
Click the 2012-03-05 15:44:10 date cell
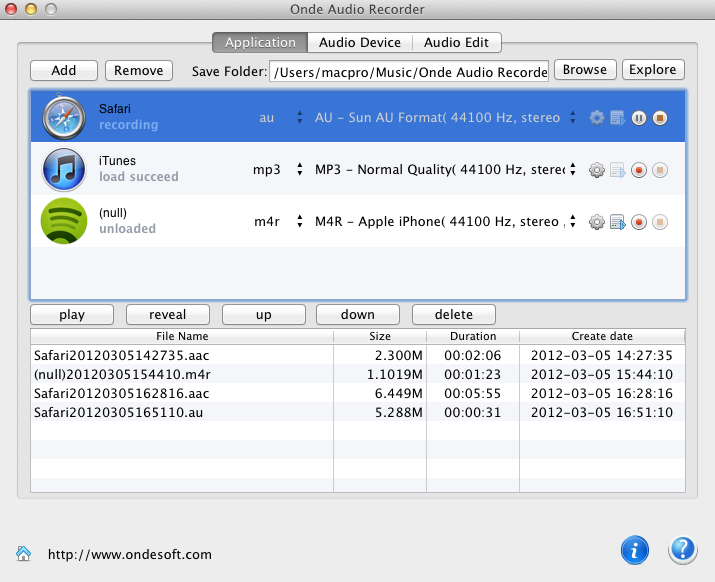[x=602, y=374]
